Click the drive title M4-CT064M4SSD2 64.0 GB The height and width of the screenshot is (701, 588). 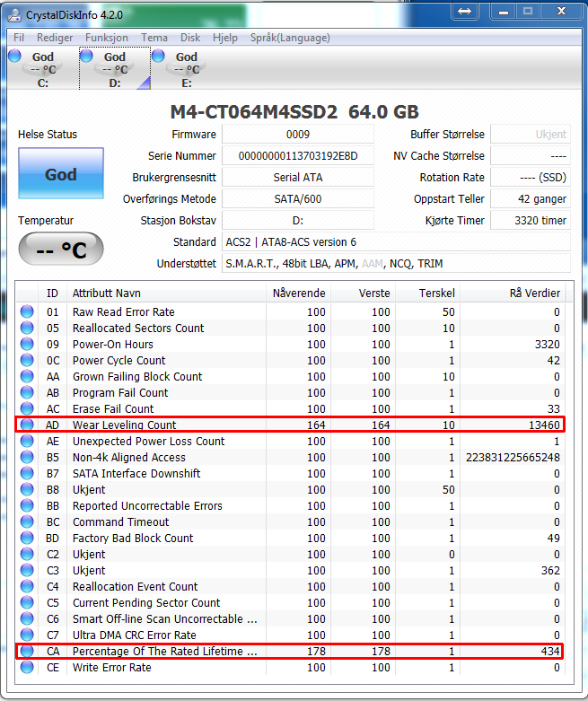pyautogui.click(x=294, y=112)
